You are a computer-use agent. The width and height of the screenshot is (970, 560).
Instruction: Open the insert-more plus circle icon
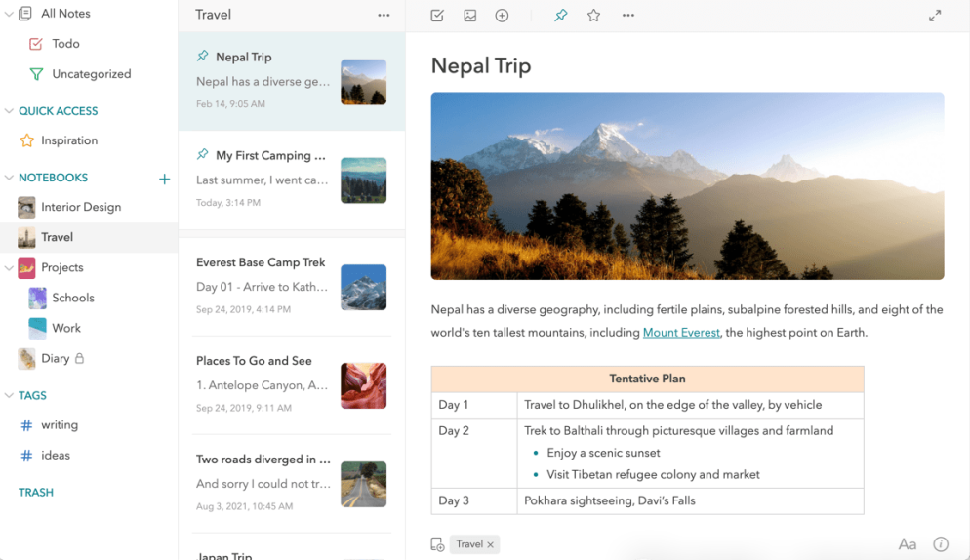point(503,16)
